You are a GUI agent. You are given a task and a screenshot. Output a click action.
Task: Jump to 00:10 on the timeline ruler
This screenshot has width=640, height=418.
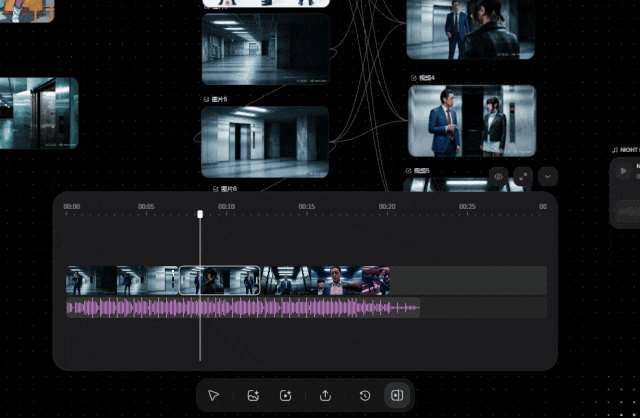(226, 207)
